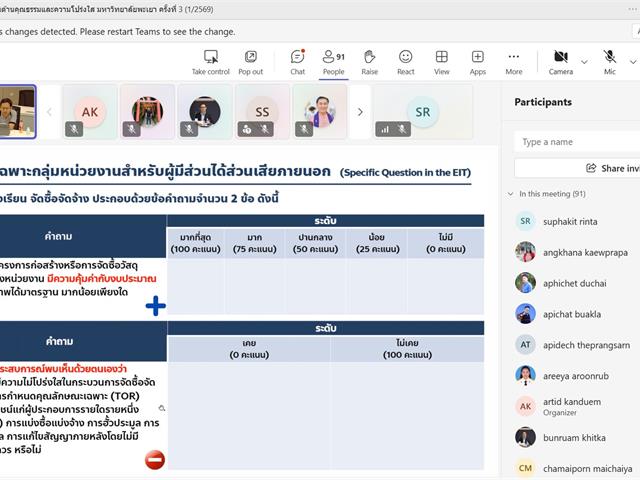Screen dimensions: 640x480
Task: Select organizer artid kanduem
Action: (573, 407)
